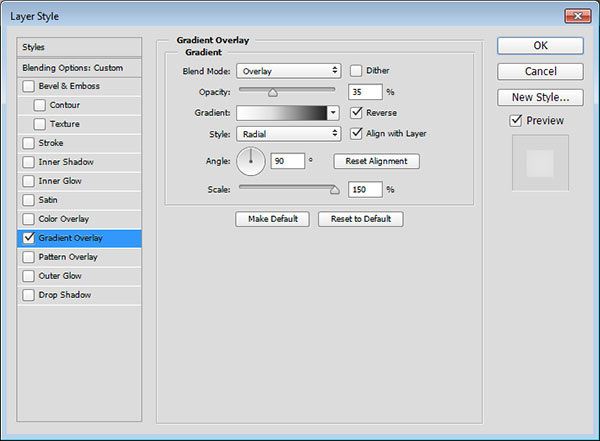This screenshot has width=600, height=441.
Task: Uncheck the Reverse checkbox
Action: (356, 113)
